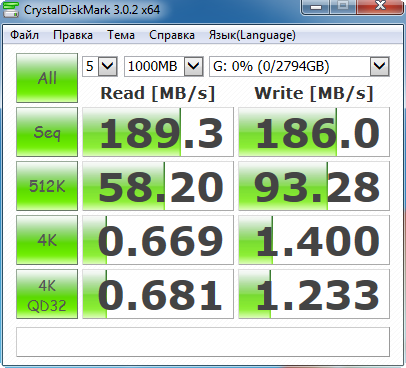Start the 4K benchmark
The width and height of the screenshot is (406, 368).
point(47,240)
